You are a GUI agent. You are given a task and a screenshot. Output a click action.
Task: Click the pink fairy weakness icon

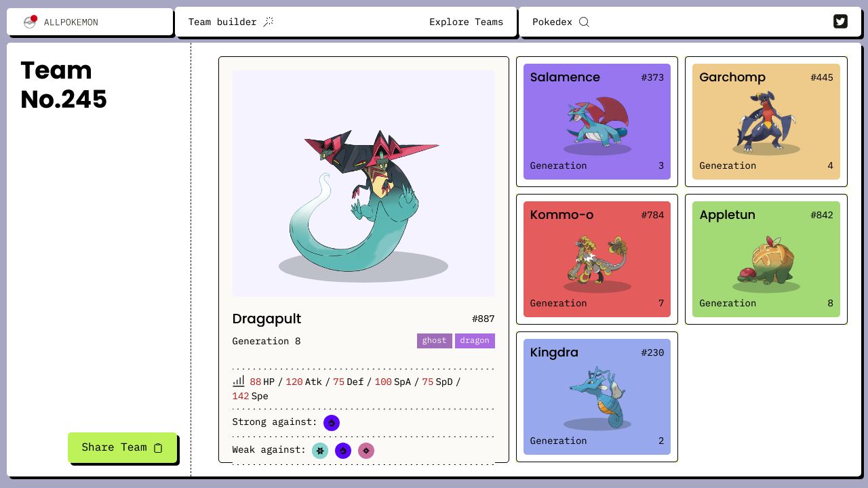366,450
